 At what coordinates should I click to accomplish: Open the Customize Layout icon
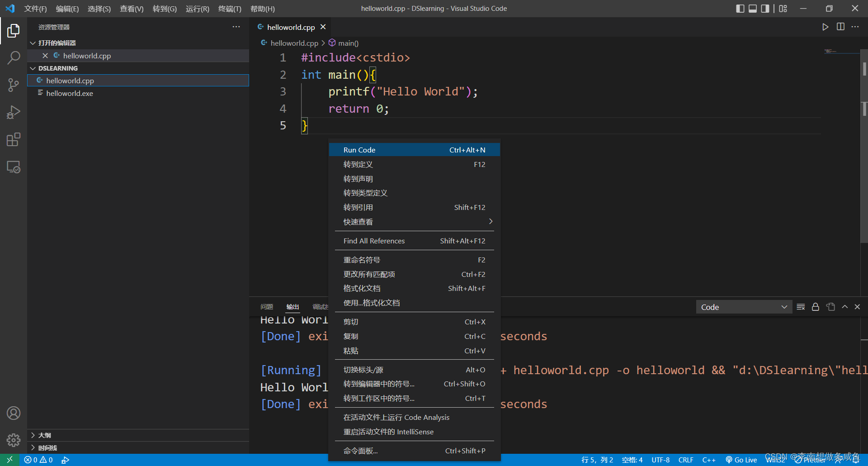click(783, 9)
